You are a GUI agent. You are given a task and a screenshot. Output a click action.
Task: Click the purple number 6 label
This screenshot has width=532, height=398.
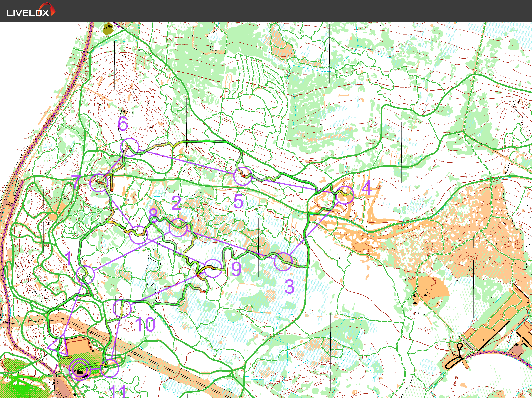pyautogui.click(x=123, y=124)
